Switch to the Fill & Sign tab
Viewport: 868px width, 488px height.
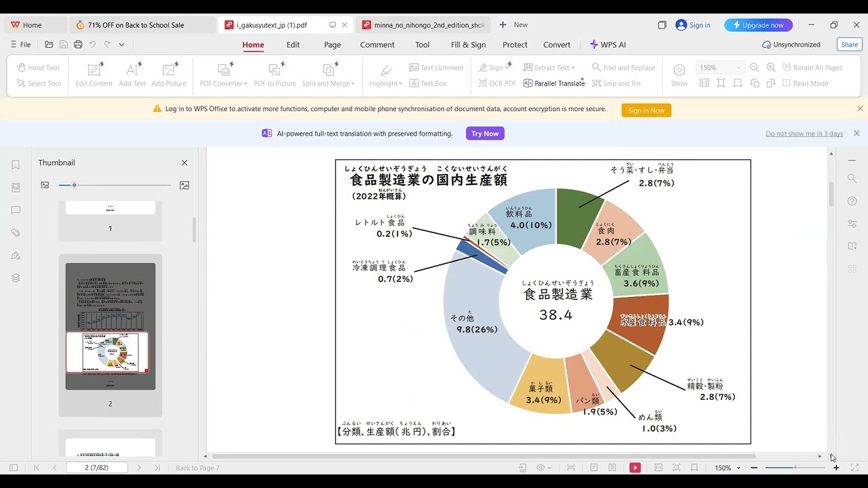click(x=469, y=45)
